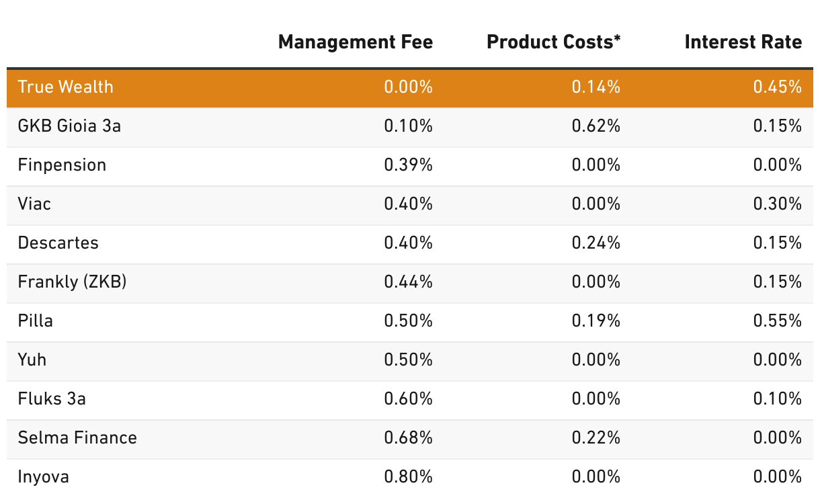Viewport: 820px width, 504px height.
Task: Select the Pilla row label
Action: [36, 321]
